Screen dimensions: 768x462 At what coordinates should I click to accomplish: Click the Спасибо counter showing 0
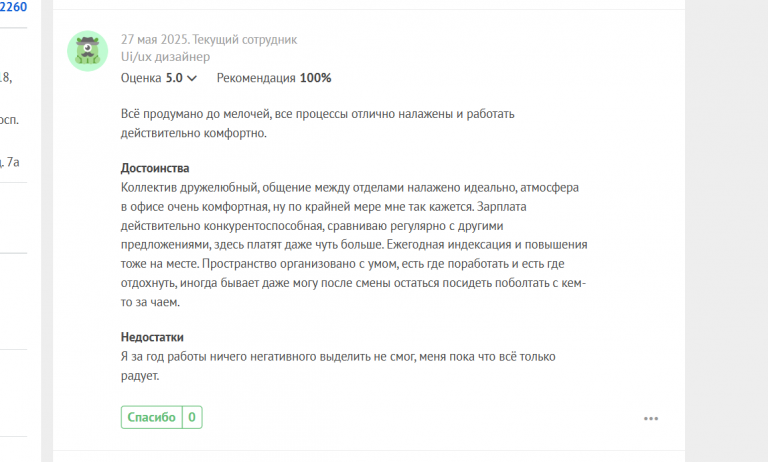click(191, 417)
